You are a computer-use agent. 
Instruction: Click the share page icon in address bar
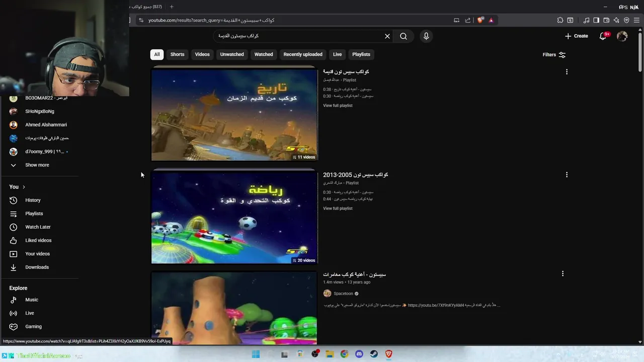(468, 20)
